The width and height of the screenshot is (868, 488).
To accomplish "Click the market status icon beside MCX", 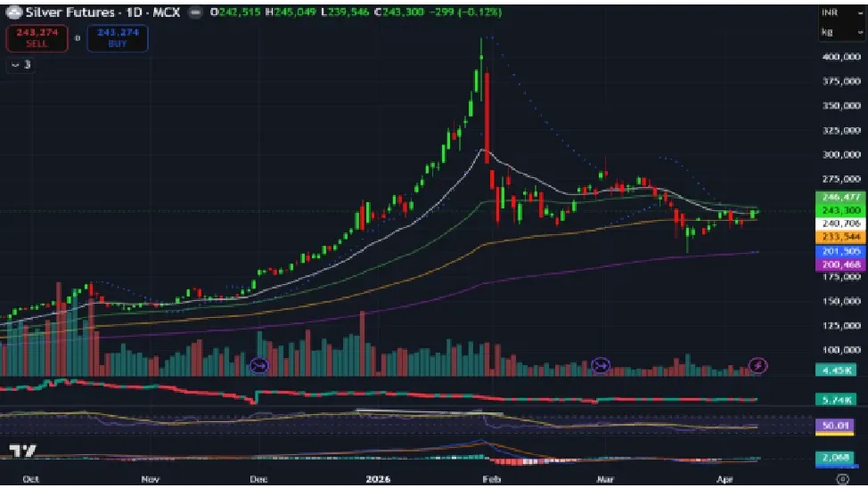I will [195, 12].
